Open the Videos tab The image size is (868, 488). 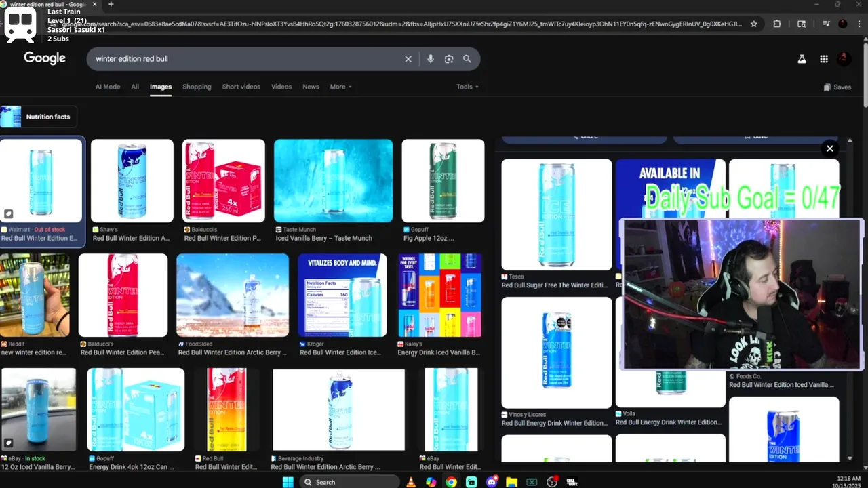(281, 87)
